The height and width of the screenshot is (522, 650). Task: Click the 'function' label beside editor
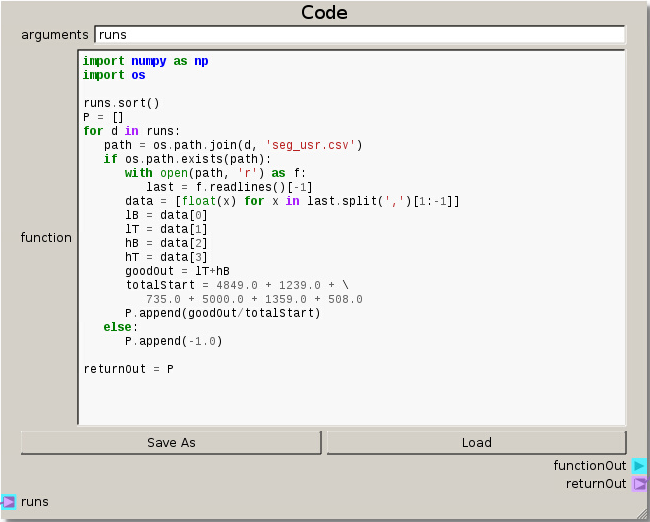(x=46, y=238)
